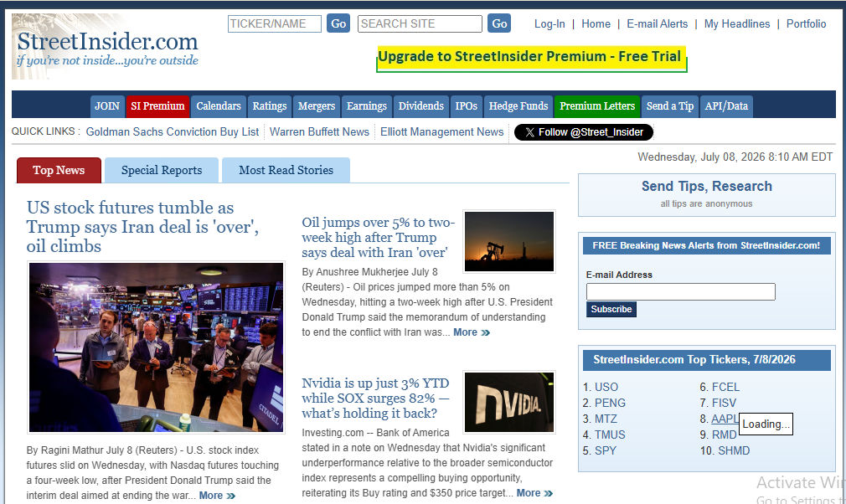Image resolution: width=846 pixels, height=504 pixels.
Task: Open Elliott Management News quick link
Action: [442, 132]
